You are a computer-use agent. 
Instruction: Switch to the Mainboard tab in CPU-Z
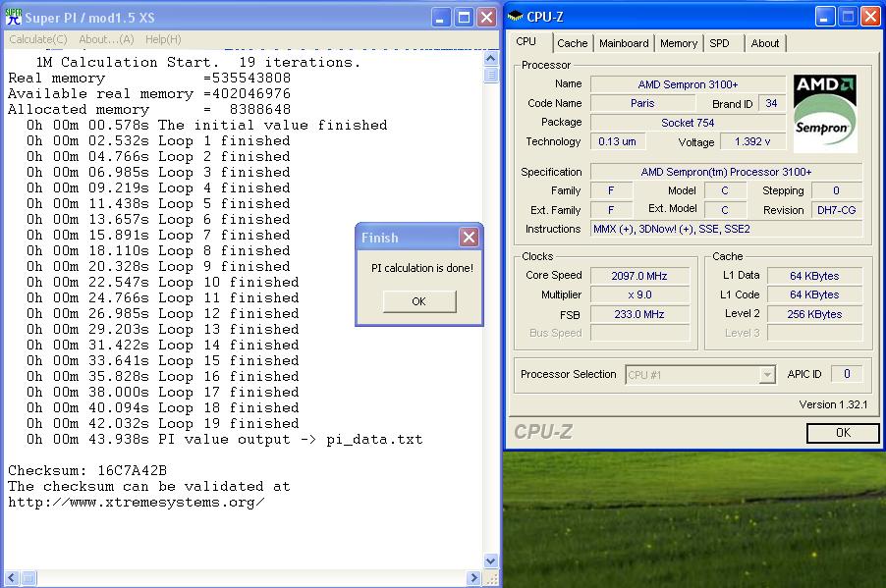coord(624,43)
